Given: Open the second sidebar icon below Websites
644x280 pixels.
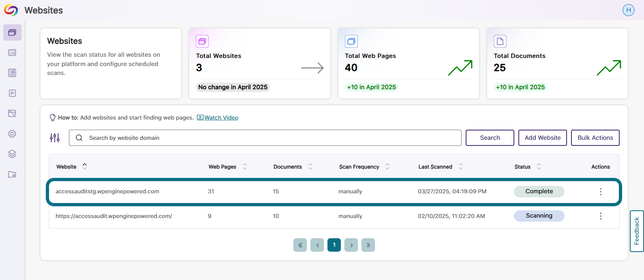Looking at the screenshot, I should pos(12,53).
